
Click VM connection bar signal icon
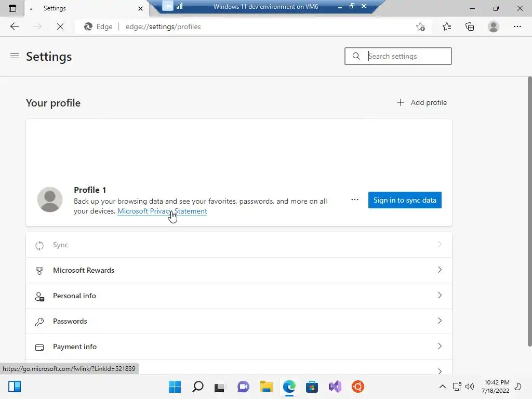tap(179, 6)
